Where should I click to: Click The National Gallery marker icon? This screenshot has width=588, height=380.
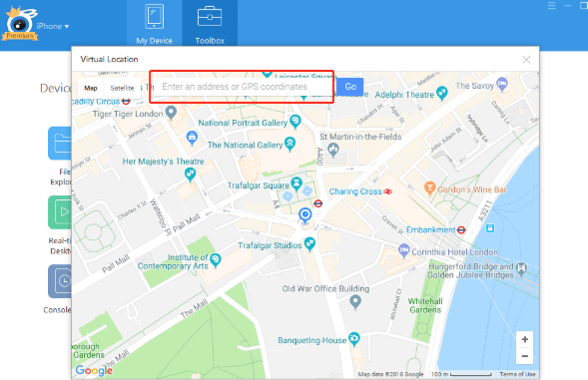click(290, 144)
